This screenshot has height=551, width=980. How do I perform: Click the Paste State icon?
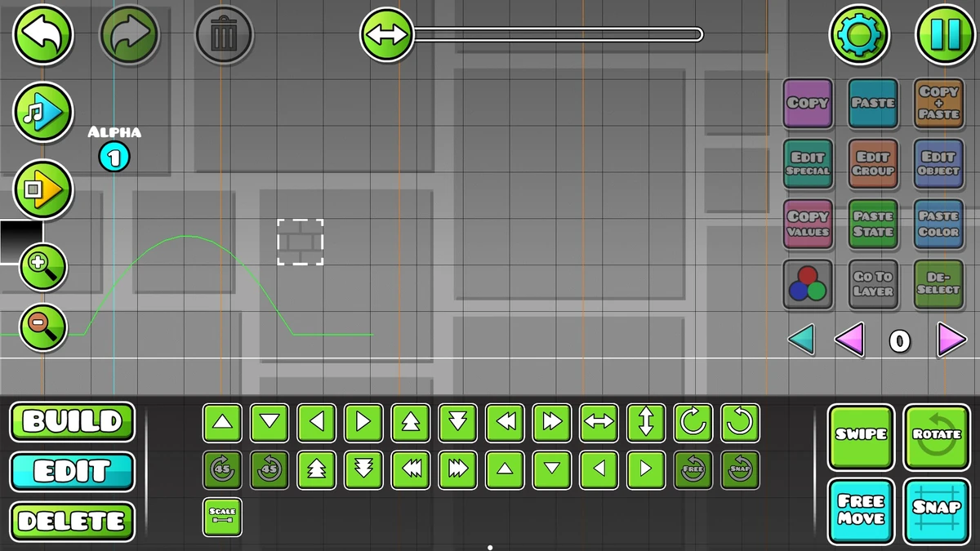click(873, 224)
